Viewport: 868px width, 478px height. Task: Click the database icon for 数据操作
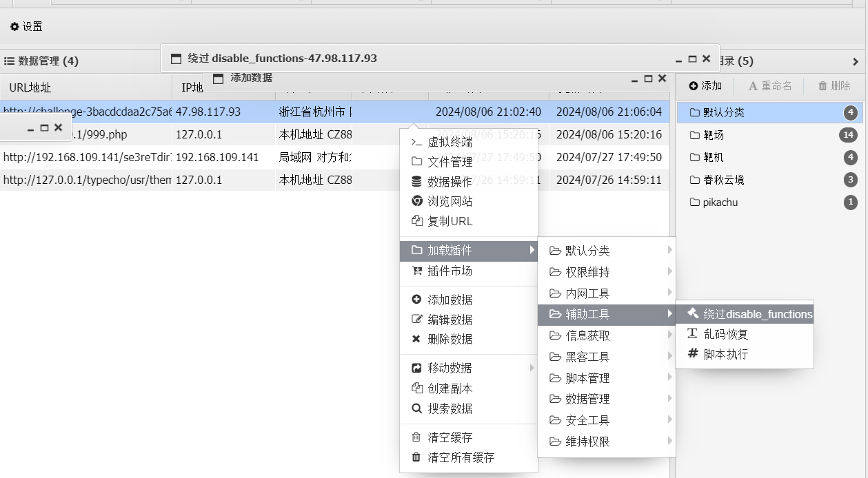[x=416, y=182]
